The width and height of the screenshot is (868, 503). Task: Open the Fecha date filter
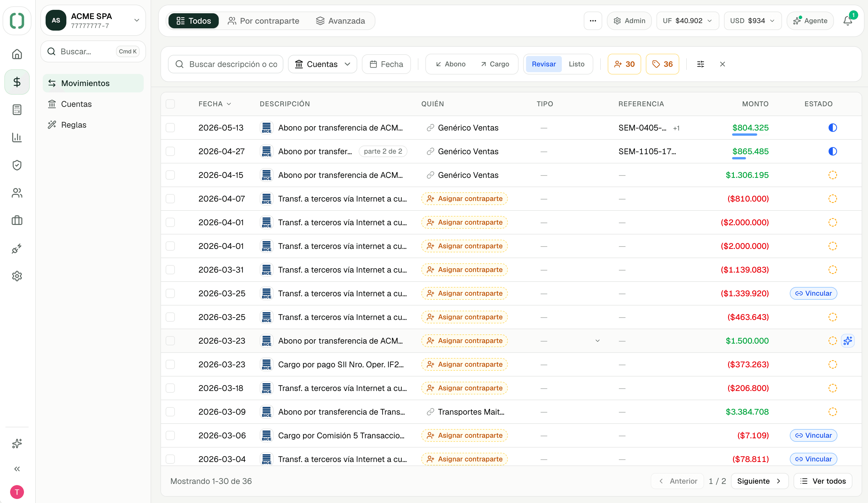click(x=386, y=64)
